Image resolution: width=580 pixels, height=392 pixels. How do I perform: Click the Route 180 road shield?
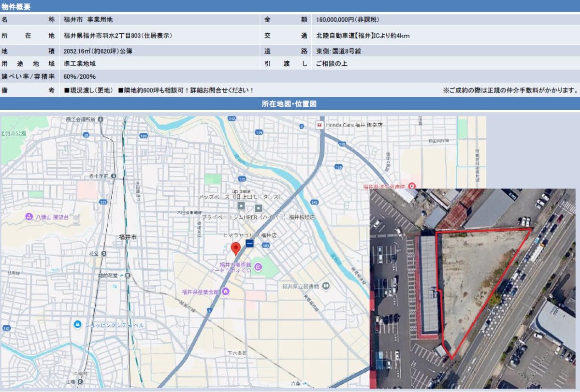click(x=266, y=245)
